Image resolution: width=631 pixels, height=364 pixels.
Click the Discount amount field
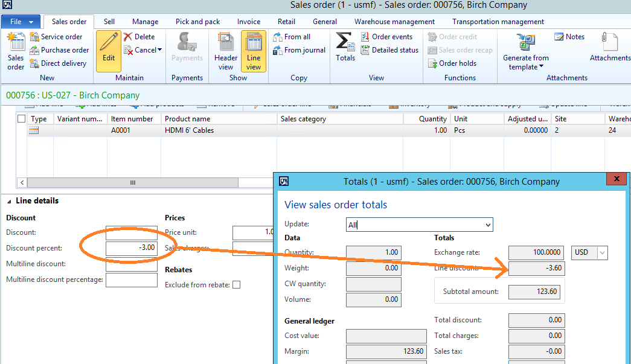pos(132,232)
